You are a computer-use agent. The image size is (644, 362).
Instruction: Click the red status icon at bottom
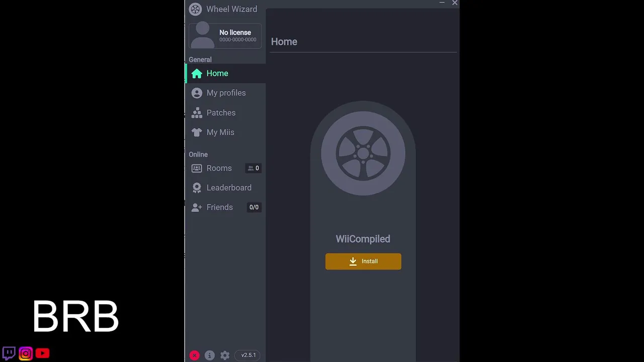coord(194,355)
